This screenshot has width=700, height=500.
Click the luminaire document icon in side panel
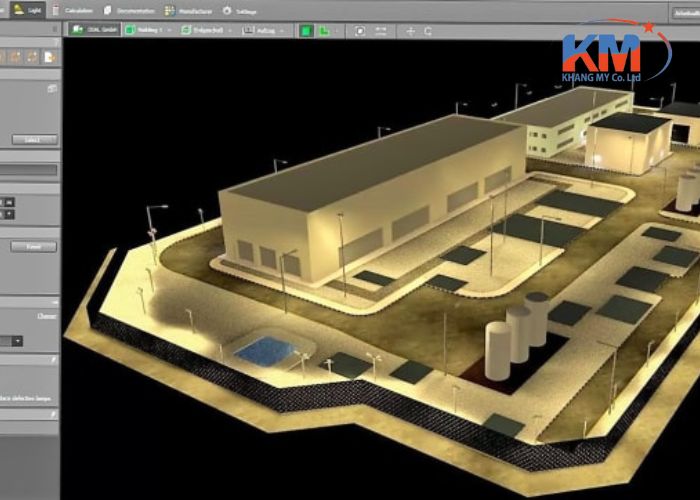click(50, 57)
